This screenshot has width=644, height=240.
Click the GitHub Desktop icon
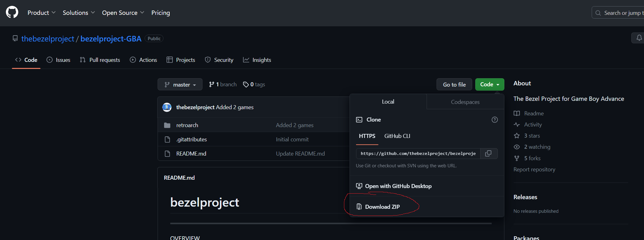tap(359, 186)
